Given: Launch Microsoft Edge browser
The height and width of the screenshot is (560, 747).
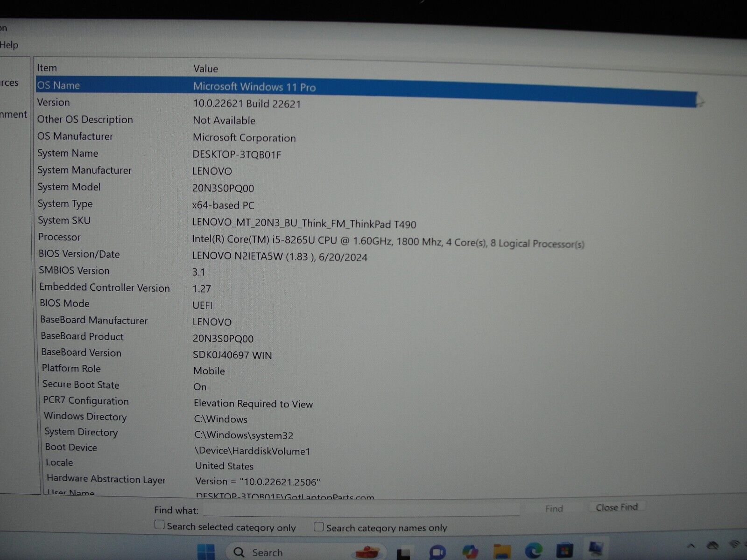Looking at the screenshot, I should (x=533, y=551).
